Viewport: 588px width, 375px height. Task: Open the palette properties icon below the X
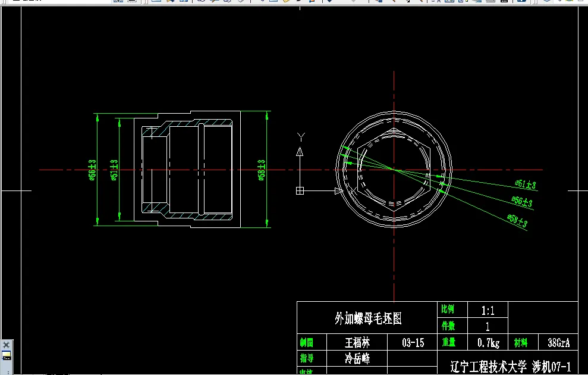[7, 355]
